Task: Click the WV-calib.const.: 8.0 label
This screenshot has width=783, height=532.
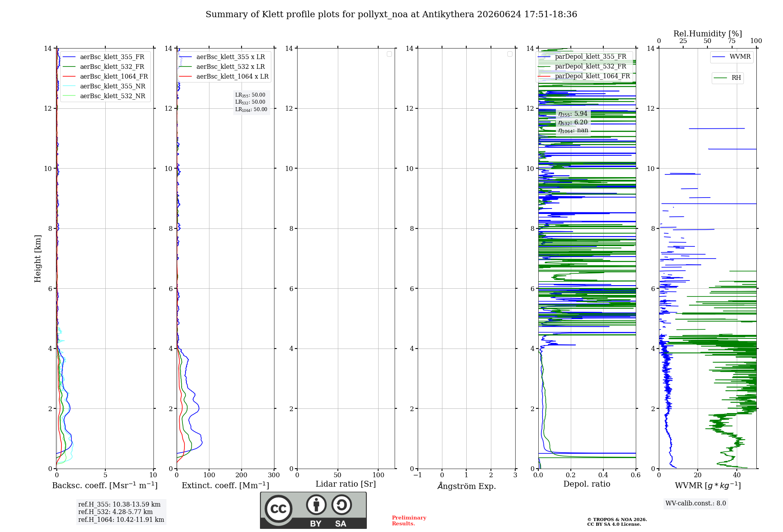Action: coord(696,503)
